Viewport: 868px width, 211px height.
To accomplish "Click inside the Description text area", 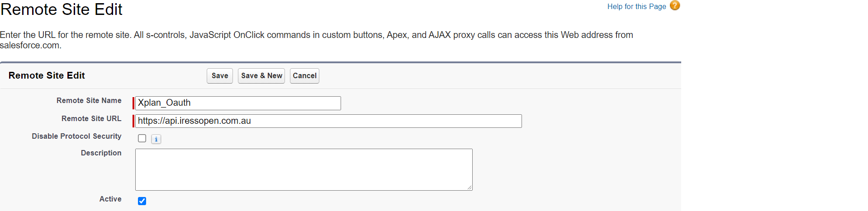I will pos(304,169).
